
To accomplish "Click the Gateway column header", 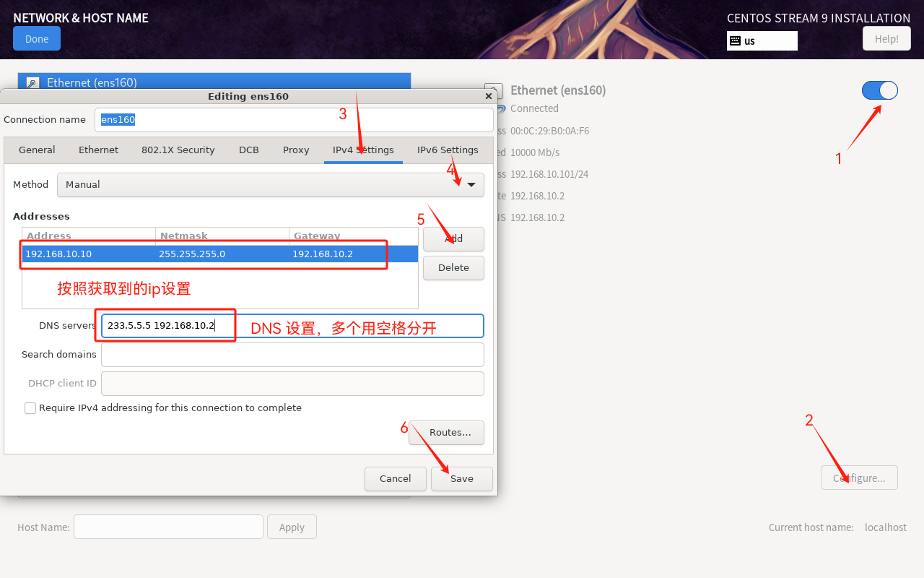I will coord(354,236).
